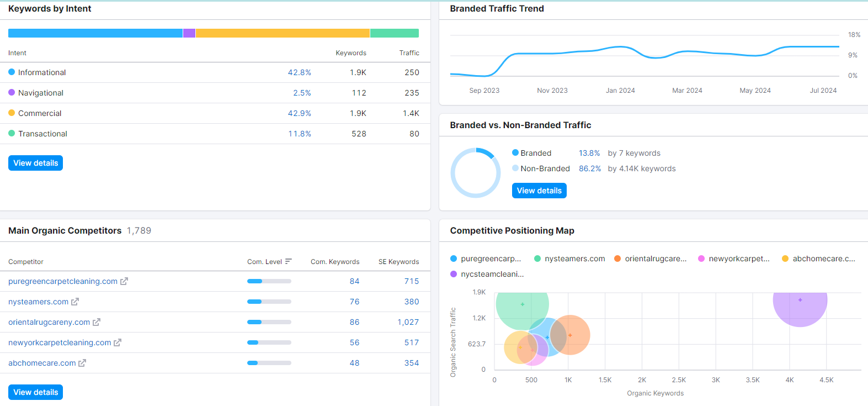The height and width of the screenshot is (406, 868).
Task: Toggle nysteamers.com legend in positioning map
Action: (x=569, y=259)
